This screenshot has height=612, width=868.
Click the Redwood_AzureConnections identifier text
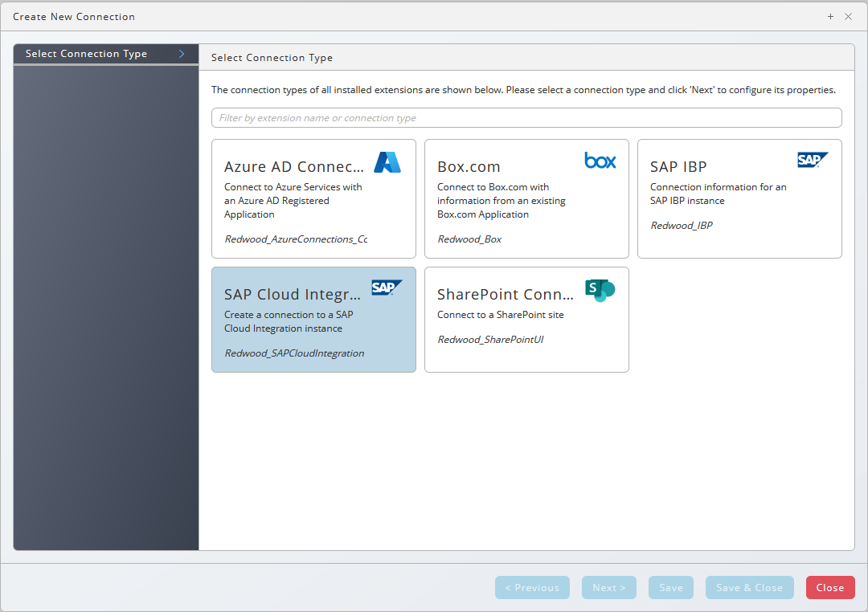click(x=296, y=239)
